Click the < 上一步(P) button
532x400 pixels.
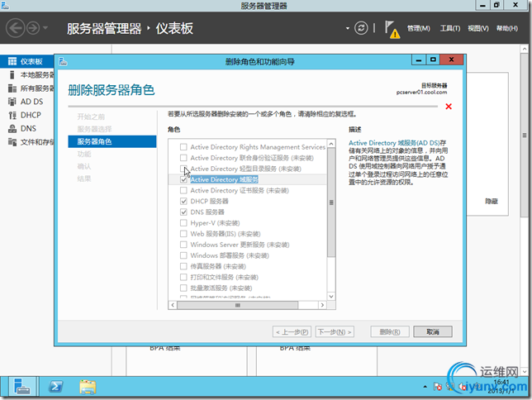(292, 331)
